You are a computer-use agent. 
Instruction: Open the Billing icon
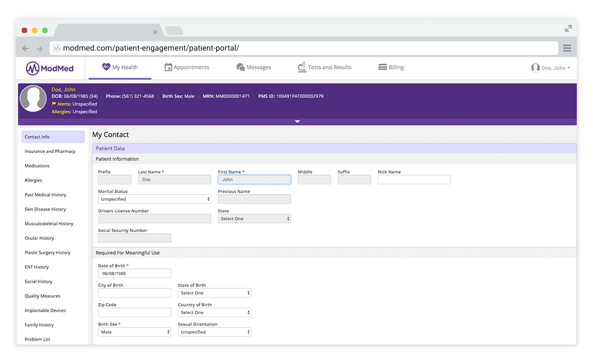382,66
